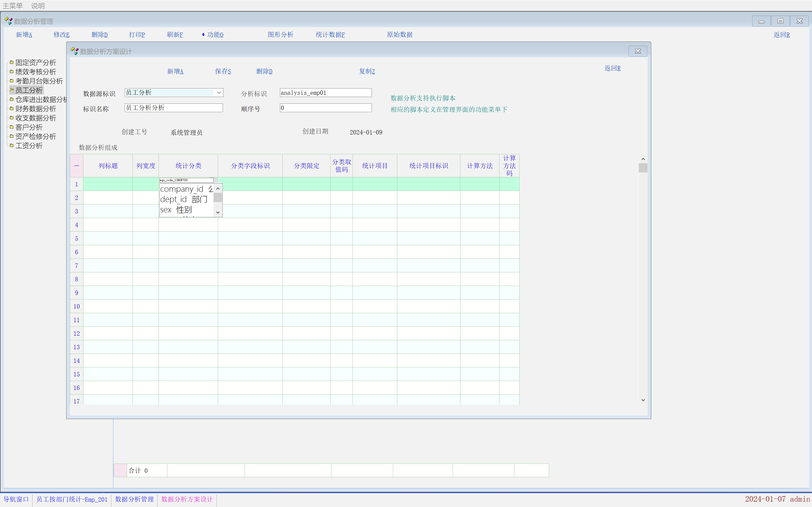The height and width of the screenshot is (507, 812).
Task: Open the 数据源标识 dropdown arrow
Action: point(219,93)
